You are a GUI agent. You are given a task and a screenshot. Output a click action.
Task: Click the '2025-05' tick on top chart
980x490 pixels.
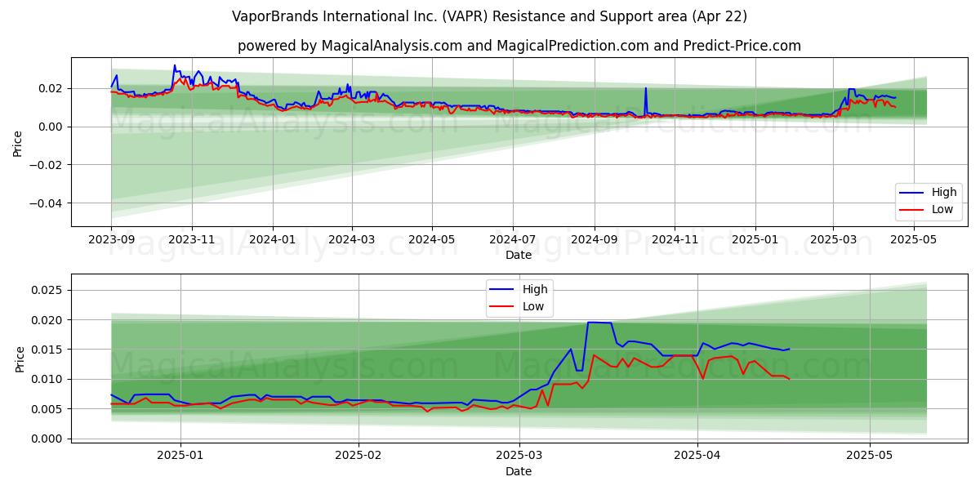pyautogui.click(x=913, y=238)
